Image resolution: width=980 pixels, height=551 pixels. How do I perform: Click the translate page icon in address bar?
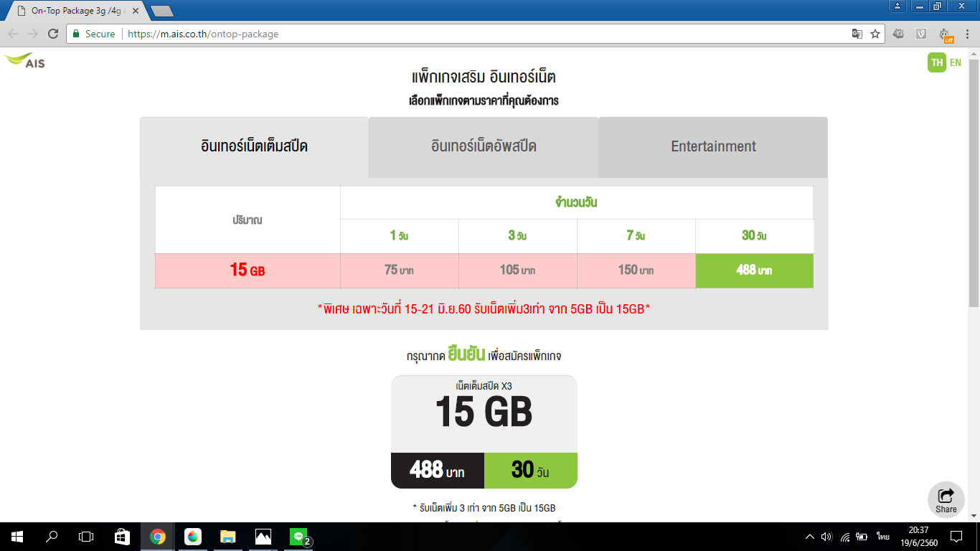point(857,34)
